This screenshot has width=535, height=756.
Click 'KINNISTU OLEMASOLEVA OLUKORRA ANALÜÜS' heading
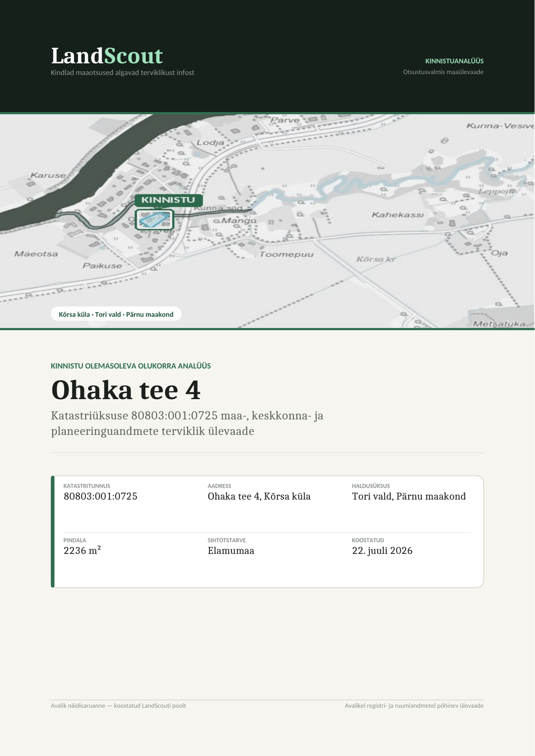coord(131,366)
